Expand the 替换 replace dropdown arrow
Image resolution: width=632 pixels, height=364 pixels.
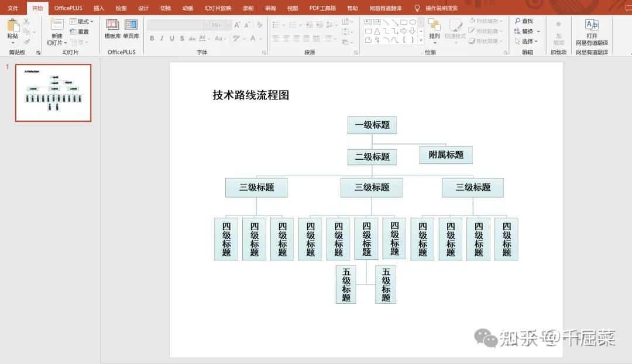(x=538, y=32)
